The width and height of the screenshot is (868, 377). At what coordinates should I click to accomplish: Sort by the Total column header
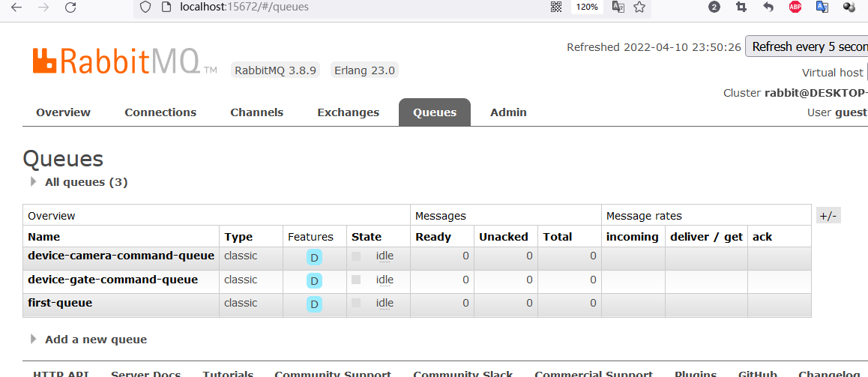(x=558, y=237)
